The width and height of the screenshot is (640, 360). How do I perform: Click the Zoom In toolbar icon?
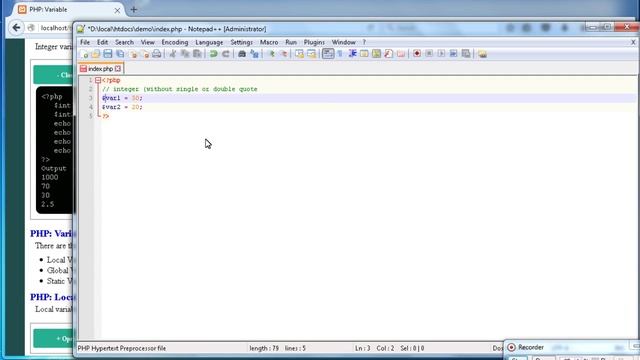point(271,54)
